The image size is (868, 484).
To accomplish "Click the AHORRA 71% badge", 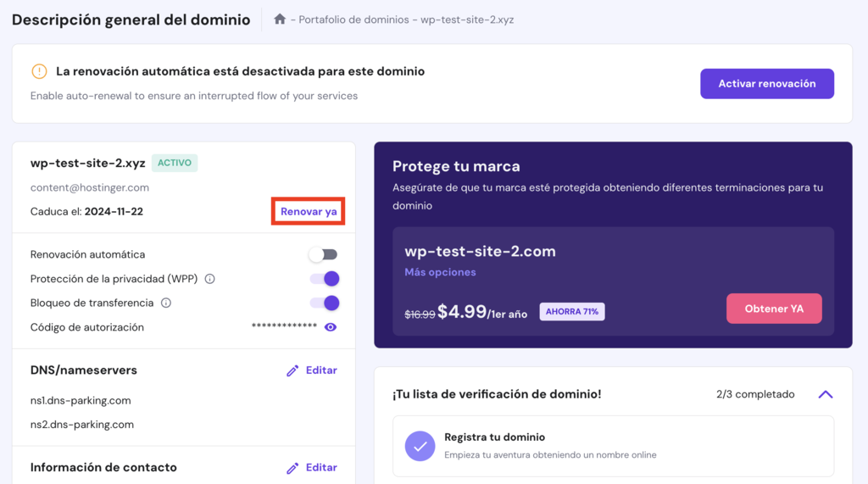I will [x=572, y=312].
